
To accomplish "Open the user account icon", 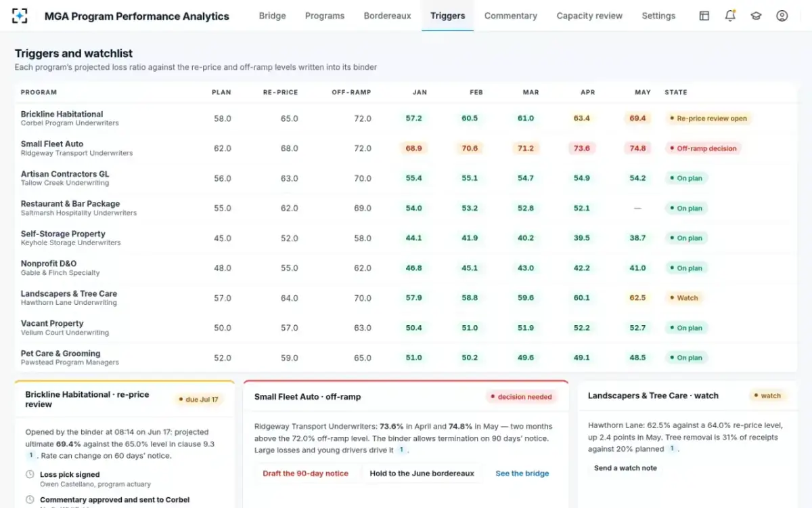I will click(x=782, y=16).
